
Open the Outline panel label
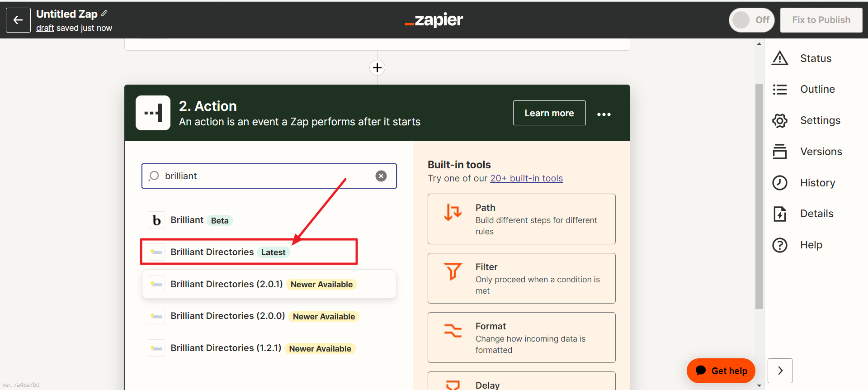(x=817, y=89)
